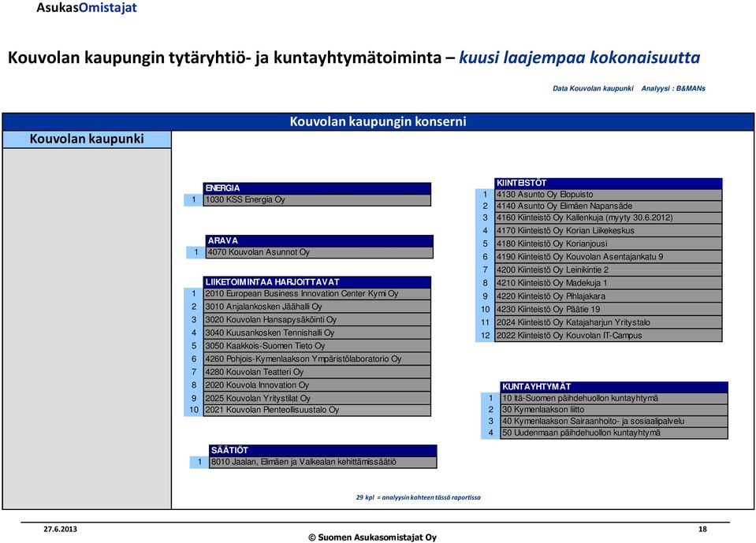Click row '3050 Kaakkois-Suomen Tieto Oy'
Image resolution: width=756 pixels, height=543 pixels.
click(x=317, y=345)
